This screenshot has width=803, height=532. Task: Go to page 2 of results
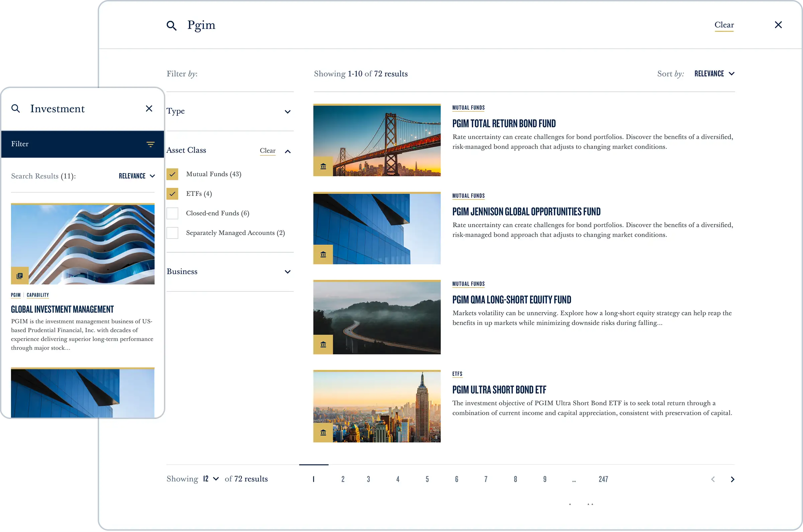343,480
